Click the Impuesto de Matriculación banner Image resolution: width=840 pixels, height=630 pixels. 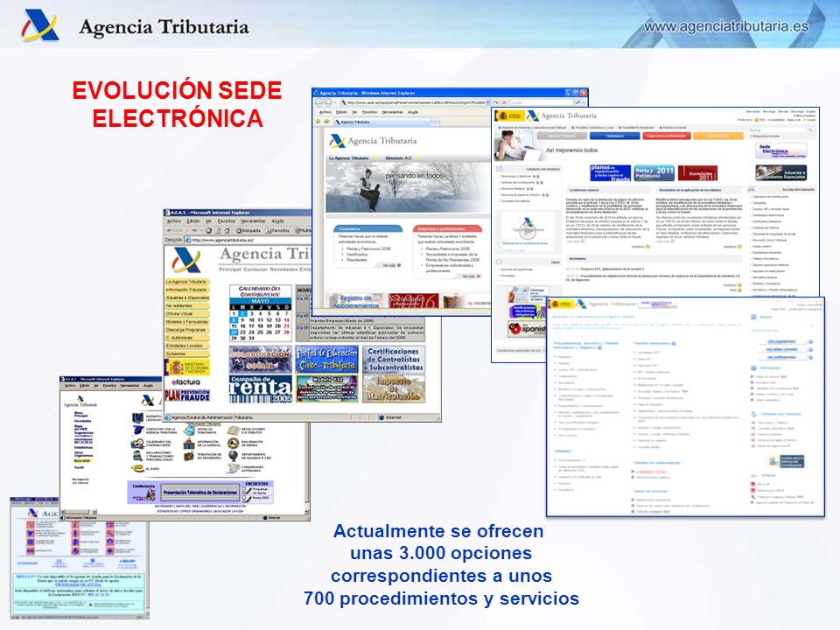coord(394,388)
